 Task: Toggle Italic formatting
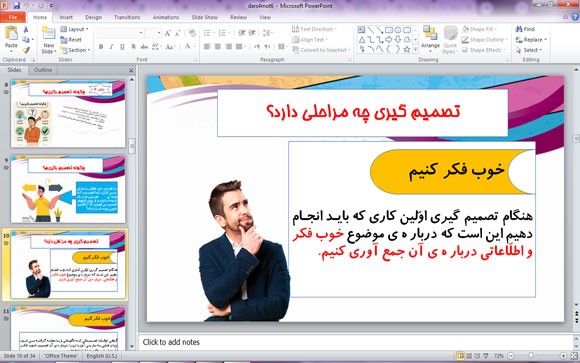[111, 47]
